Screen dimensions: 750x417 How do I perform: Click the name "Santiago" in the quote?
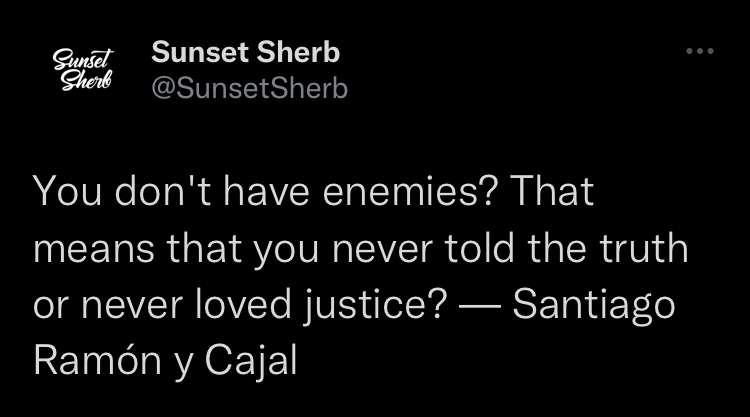coord(594,306)
